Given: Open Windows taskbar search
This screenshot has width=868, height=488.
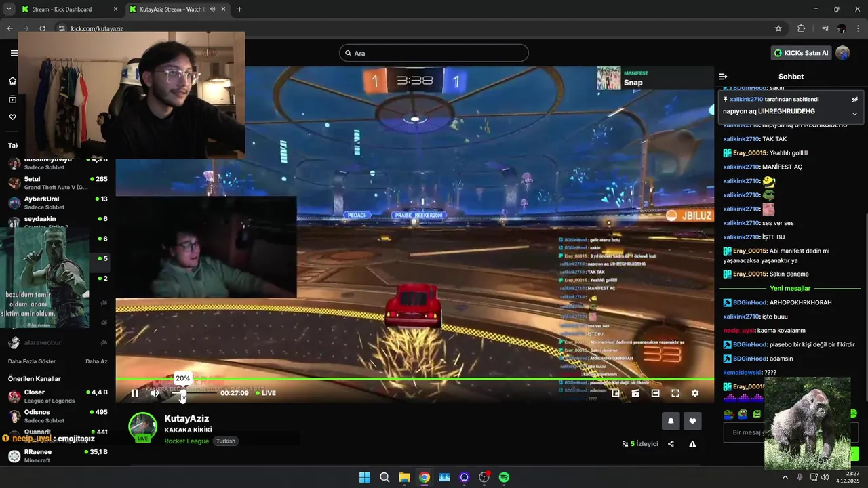Looking at the screenshot, I should pyautogui.click(x=384, y=477).
